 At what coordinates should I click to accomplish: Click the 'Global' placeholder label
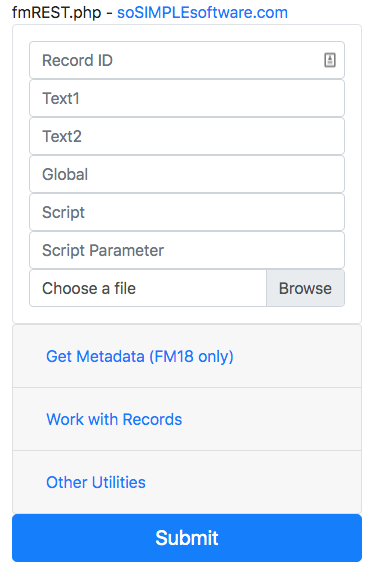tap(65, 174)
